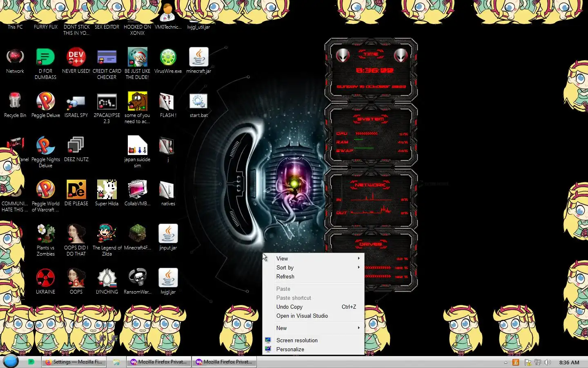Open second Mozilla Firefox Private taskbar window
The image size is (588, 368).
224,362
